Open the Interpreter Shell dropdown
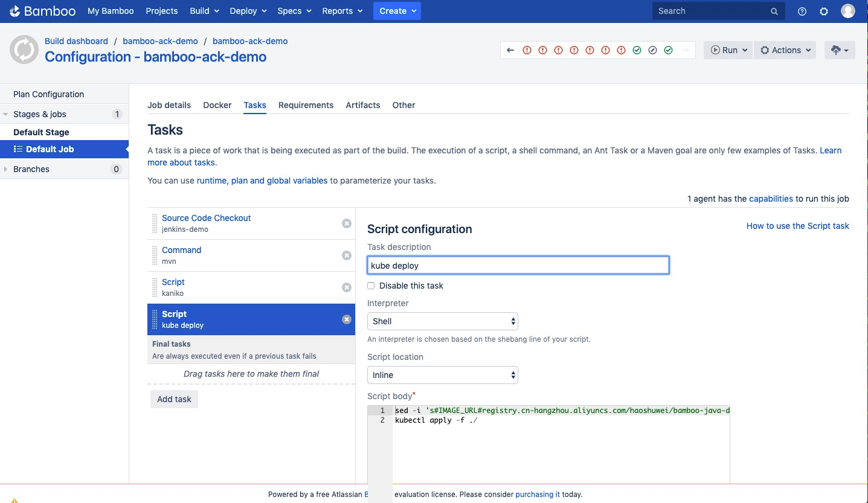 pyautogui.click(x=443, y=321)
